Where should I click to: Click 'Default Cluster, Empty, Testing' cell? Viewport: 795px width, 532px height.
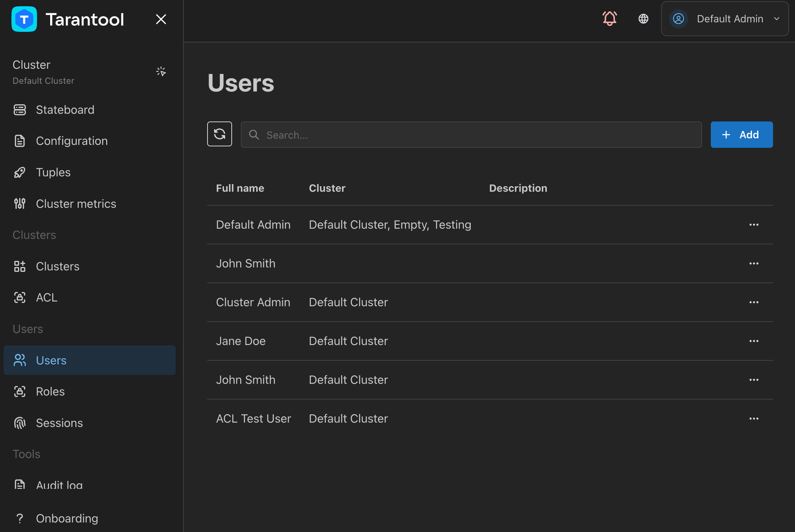(x=390, y=225)
